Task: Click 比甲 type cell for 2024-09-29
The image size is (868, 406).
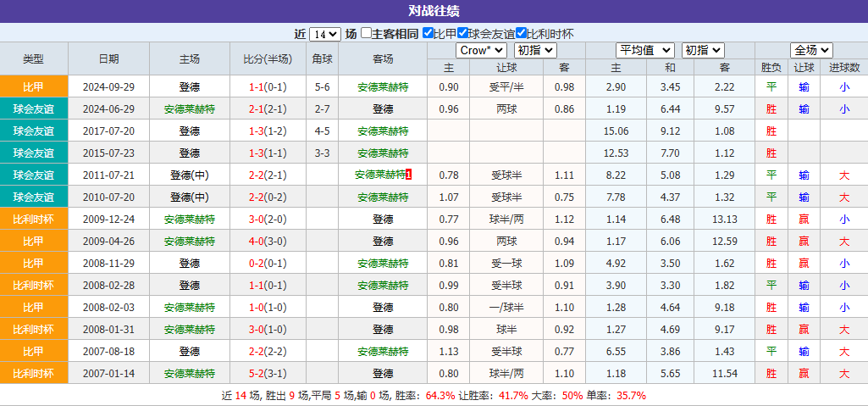Action: [34, 87]
